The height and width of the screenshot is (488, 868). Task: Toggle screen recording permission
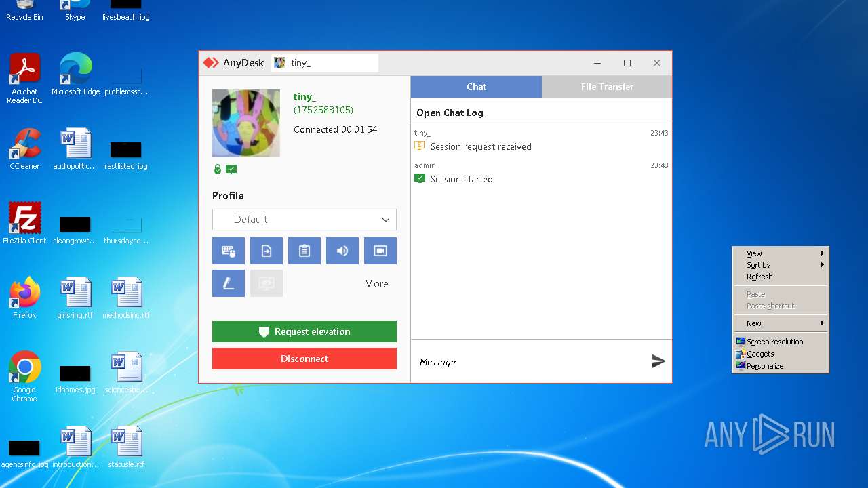(380, 251)
